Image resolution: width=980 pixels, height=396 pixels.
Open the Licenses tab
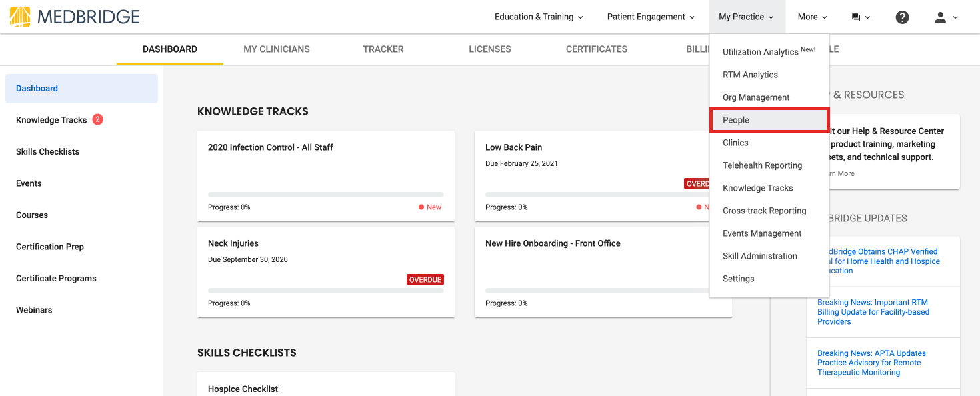(490, 49)
